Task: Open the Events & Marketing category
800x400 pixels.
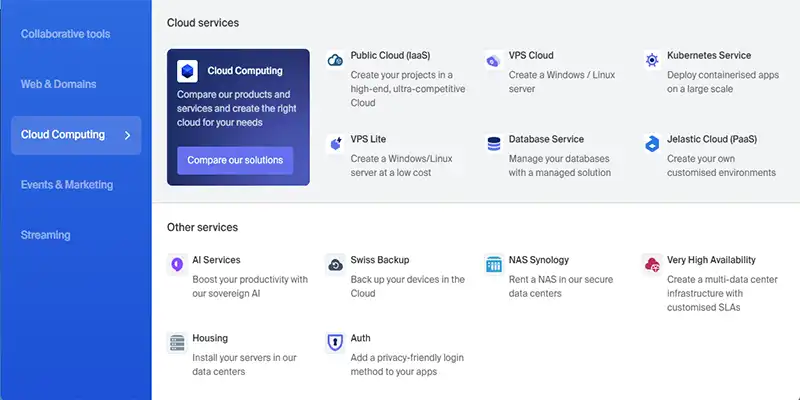Action: 66,185
